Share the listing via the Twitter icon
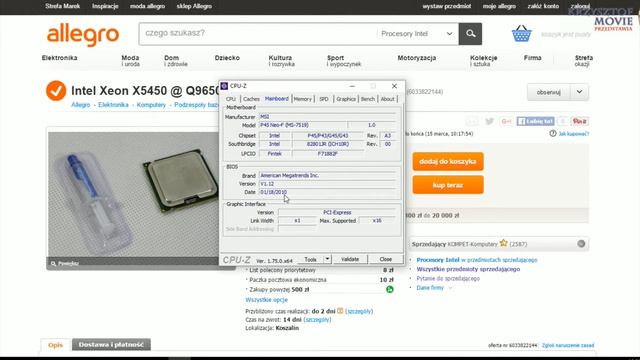Image resolution: width=640 pixels, height=360 pixels. pos(489,121)
